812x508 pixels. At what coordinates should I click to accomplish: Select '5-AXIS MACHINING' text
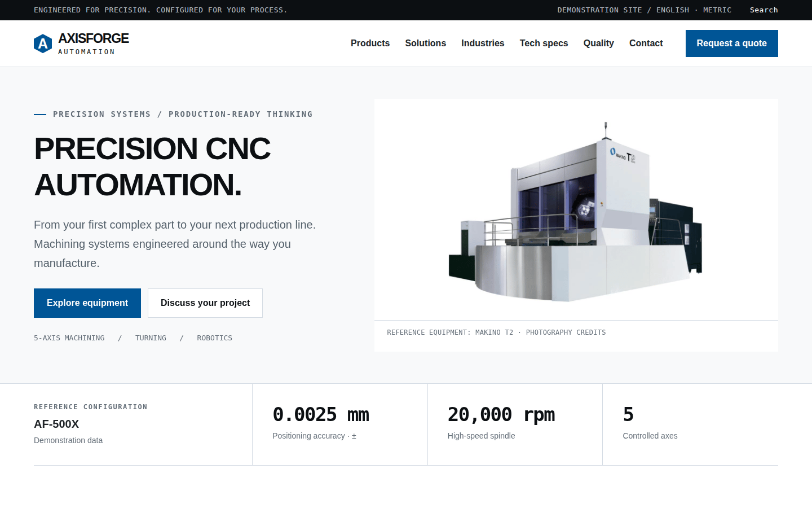tap(69, 338)
